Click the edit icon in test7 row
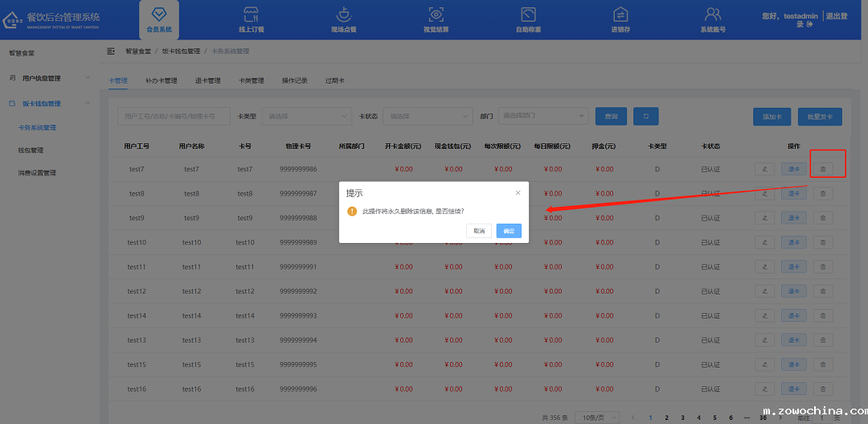This screenshot has width=868, height=424. coord(764,169)
